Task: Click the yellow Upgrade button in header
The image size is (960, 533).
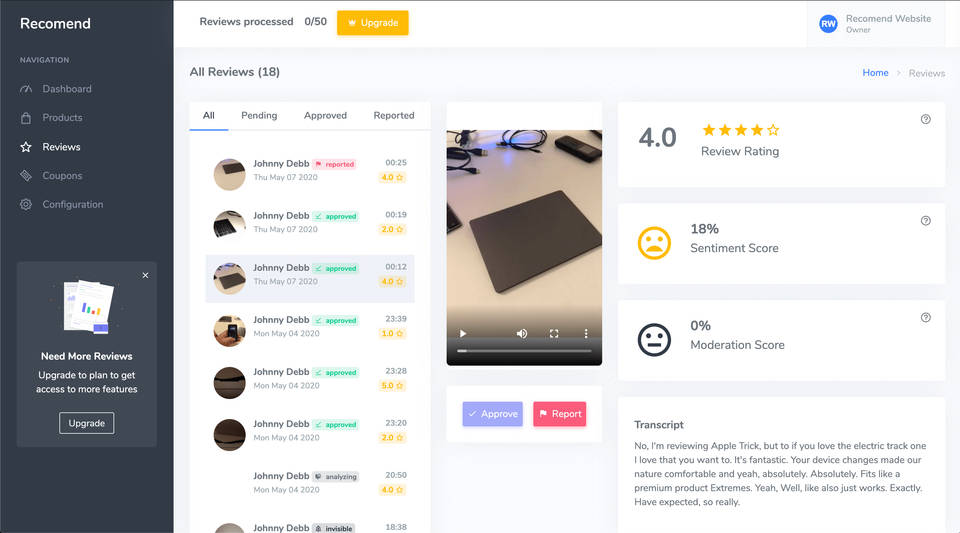Action: [372, 23]
